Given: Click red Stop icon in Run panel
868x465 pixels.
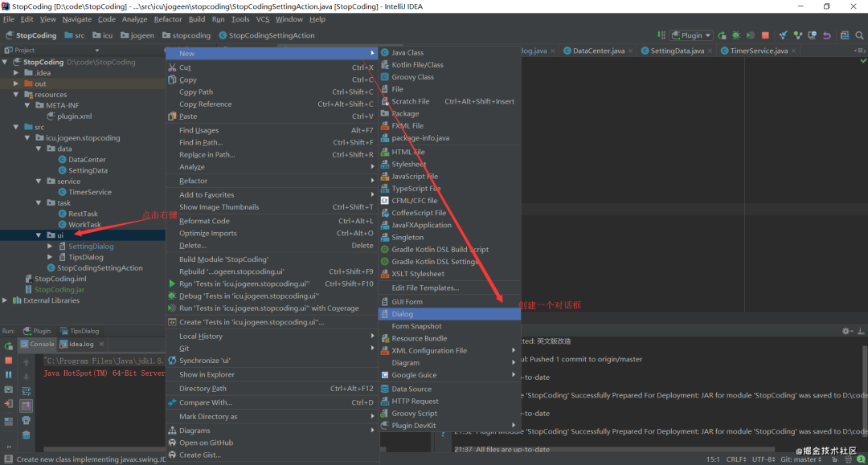Looking at the screenshot, I should pos(8,361).
